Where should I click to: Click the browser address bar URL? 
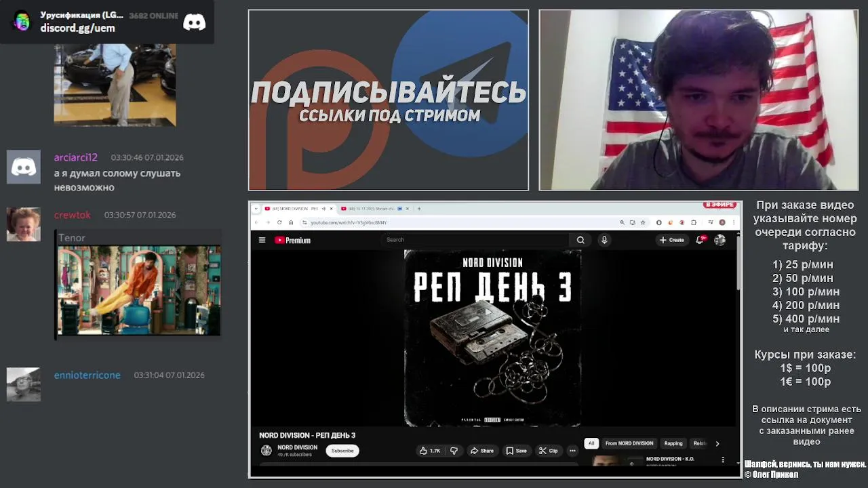click(349, 222)
